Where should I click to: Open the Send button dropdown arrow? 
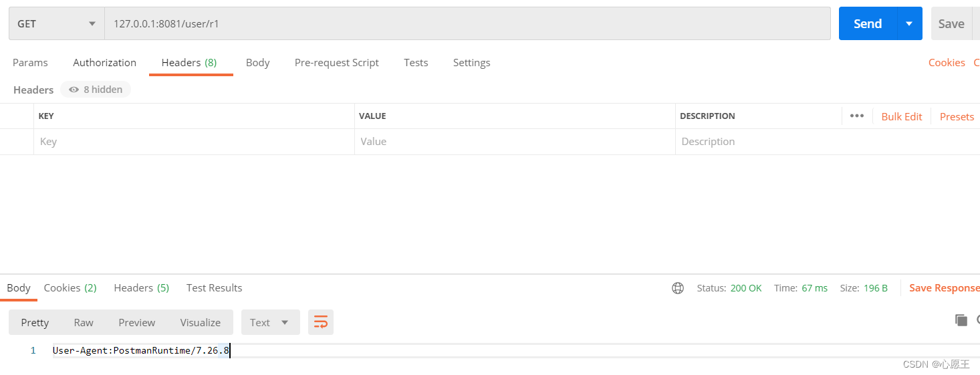pos(909,23)
